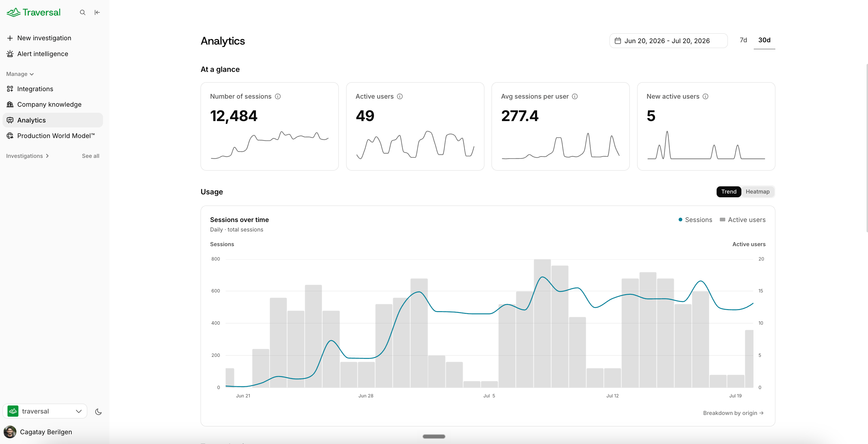Click the bottom horizontal scroll handle

tap(434, 437)
